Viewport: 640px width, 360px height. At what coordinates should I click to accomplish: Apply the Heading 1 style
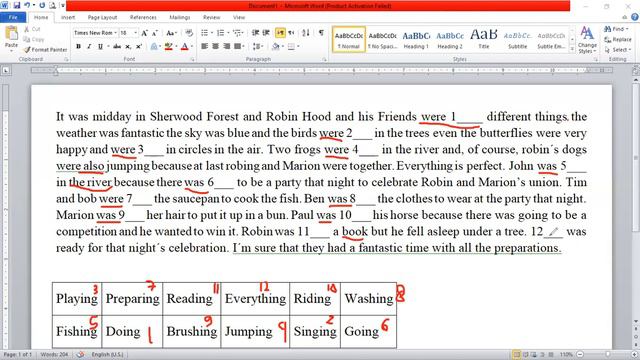coord(416,40)
